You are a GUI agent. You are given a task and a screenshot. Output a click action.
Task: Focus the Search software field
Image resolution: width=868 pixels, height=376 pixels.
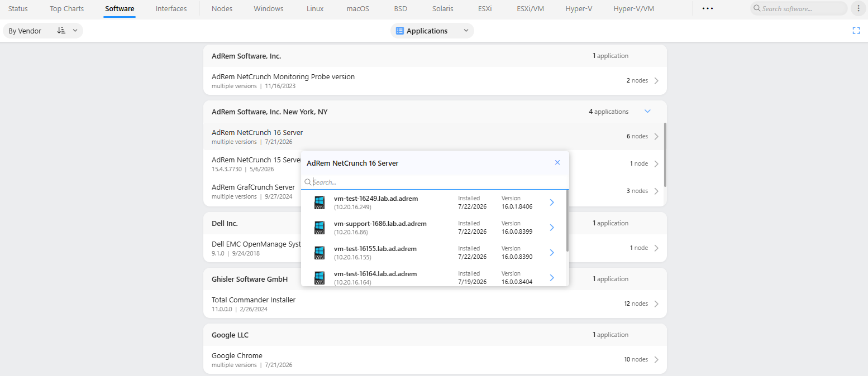pos(799,8)
